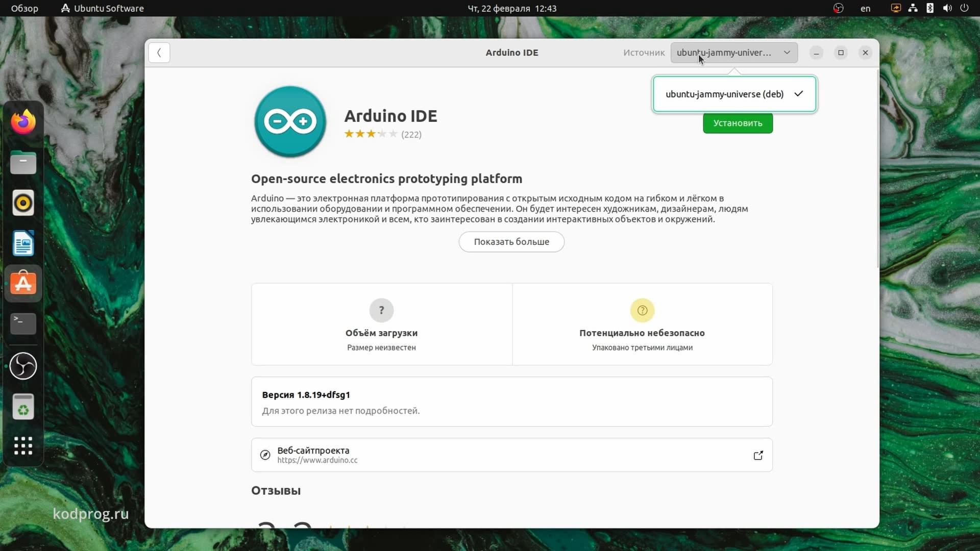980x551 pixels.
Task: Click Объём загрузки info card
Action: click(x=382, y=324)
